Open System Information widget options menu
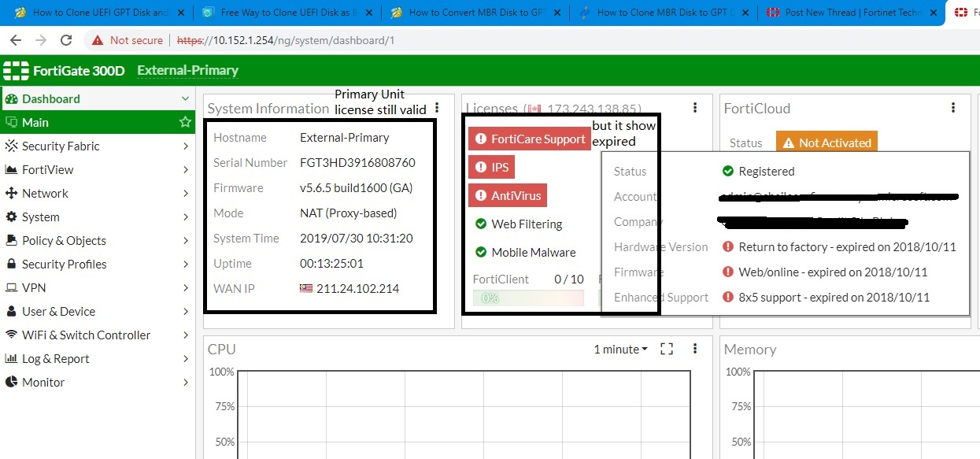Viewport: 980px width, 459px height. 437,108
